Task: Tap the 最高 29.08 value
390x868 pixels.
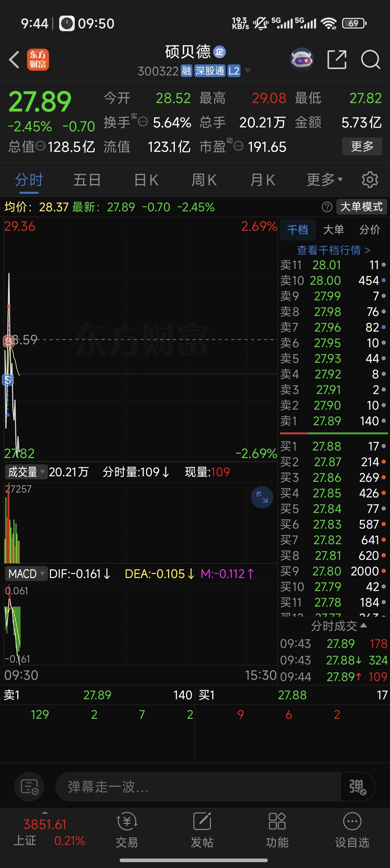Action: (269, 99)
